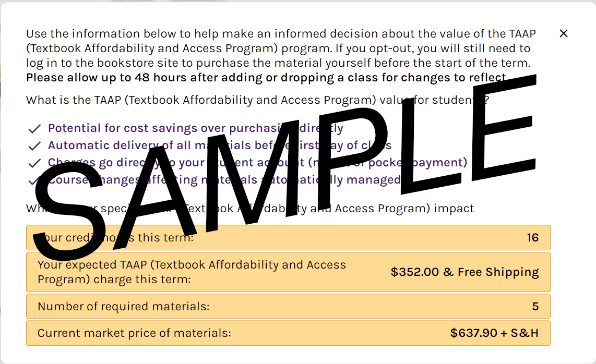Screen dimensions: 596x364
Task: Click the checkmark beside "Charges go directly to your student account"
Action: pos(34,162)
